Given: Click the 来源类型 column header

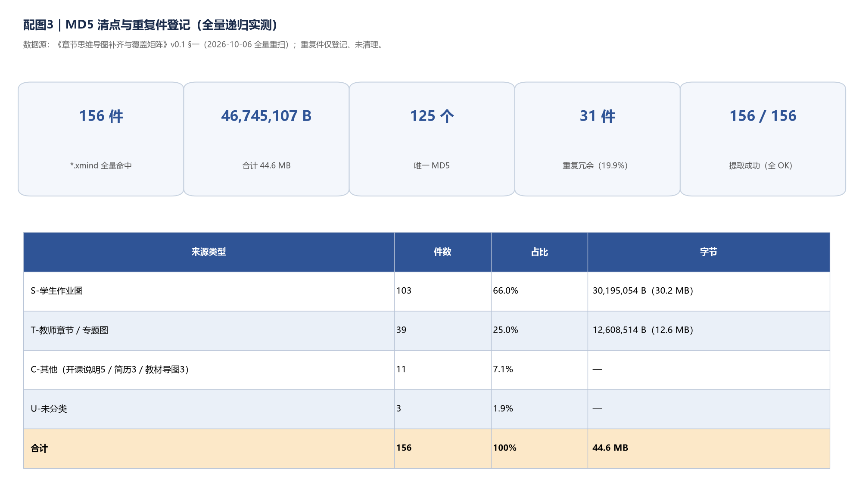Looking at the screenshot, I should (209, 252).
